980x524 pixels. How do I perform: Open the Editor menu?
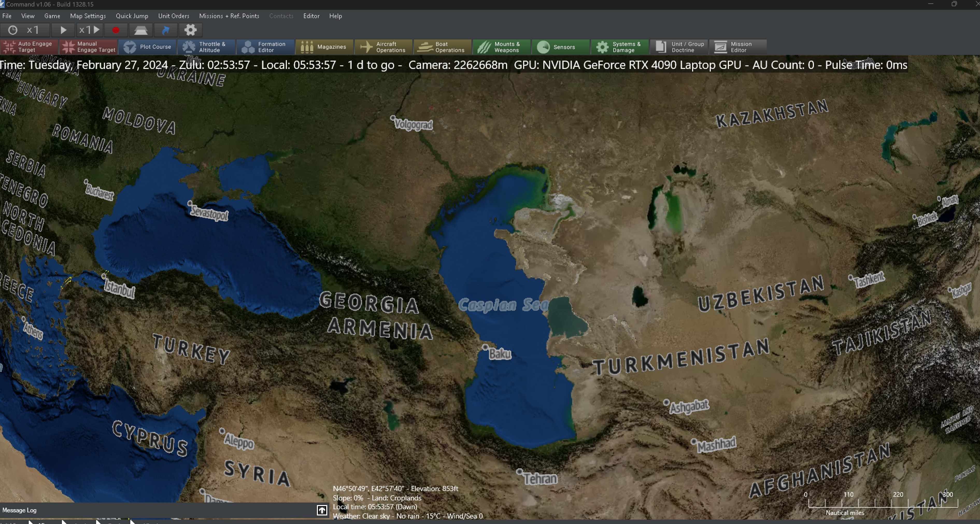click(x=311, y=16)
